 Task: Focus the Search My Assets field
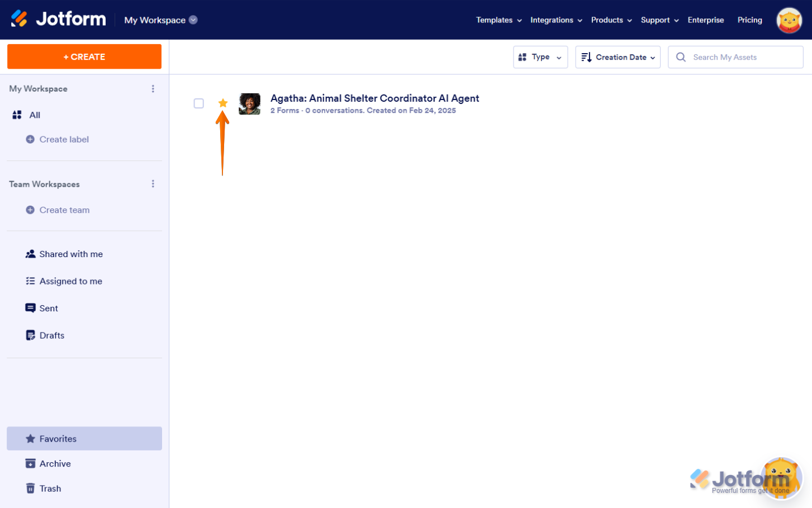[x=735, y=57]
